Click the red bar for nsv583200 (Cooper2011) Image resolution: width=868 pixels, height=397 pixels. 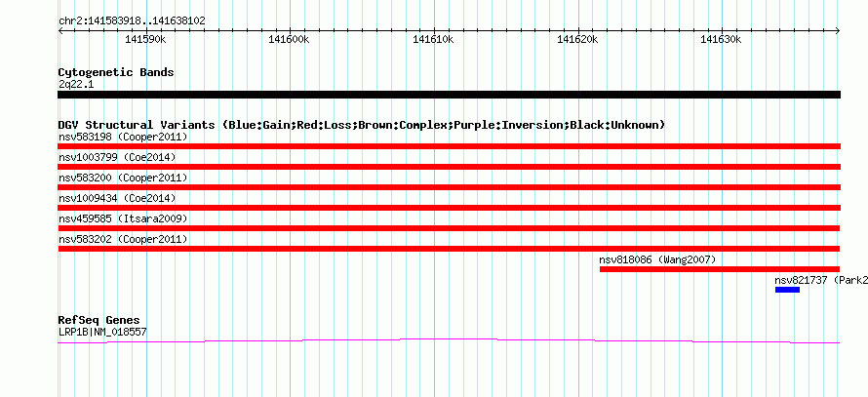point(449,187)
